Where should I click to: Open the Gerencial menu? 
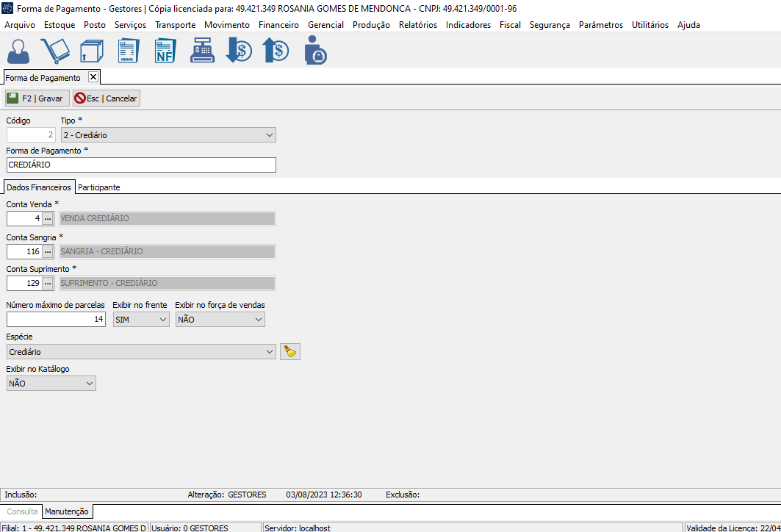(x=325, y=25)
